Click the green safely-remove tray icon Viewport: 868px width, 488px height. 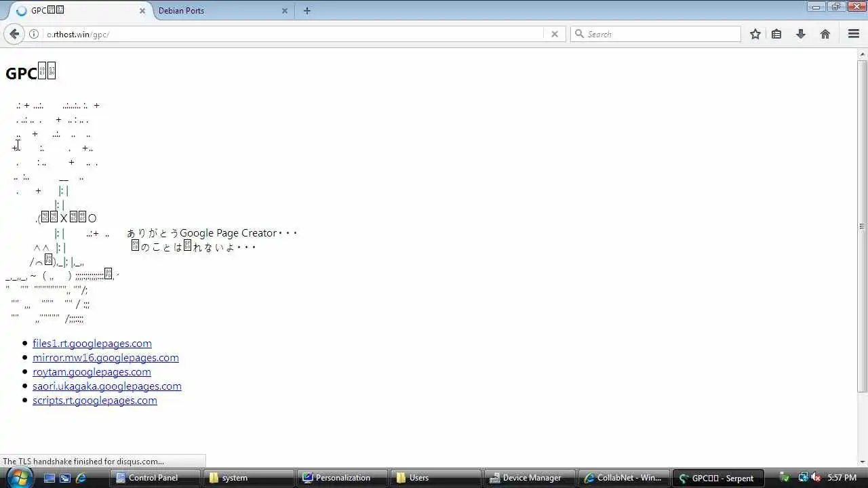785,478
